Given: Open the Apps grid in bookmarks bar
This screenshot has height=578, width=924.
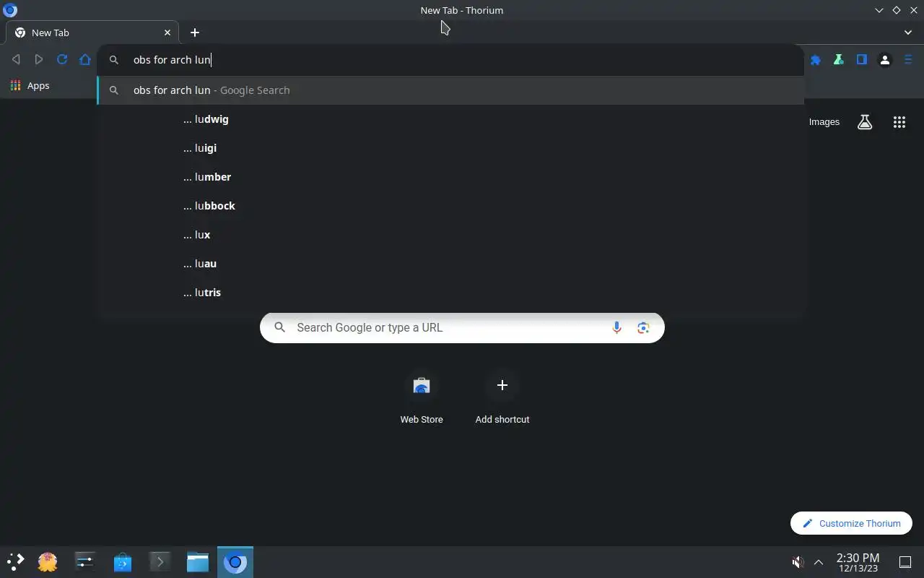Looking at the screenshot, I should 30,85.
